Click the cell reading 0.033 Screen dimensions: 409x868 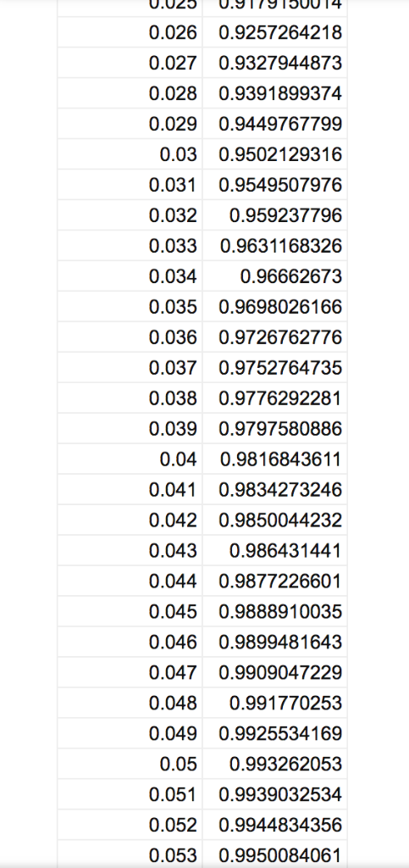tap(130, 245)
